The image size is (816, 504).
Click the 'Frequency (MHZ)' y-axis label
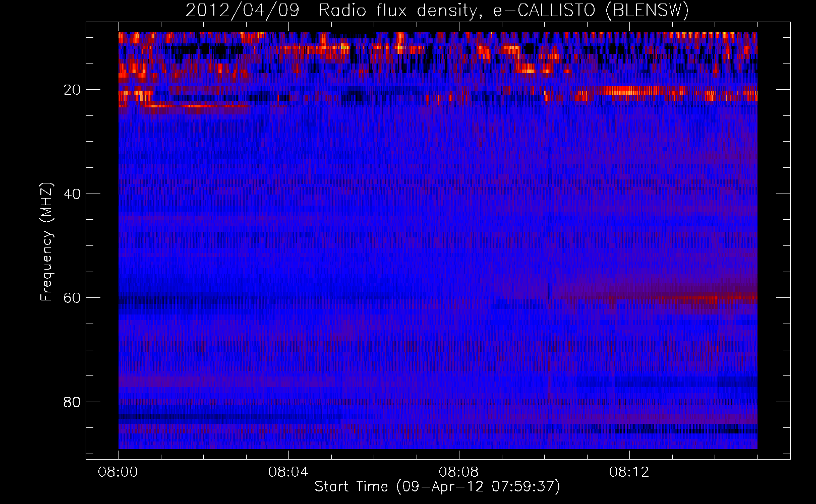(46, 242)
